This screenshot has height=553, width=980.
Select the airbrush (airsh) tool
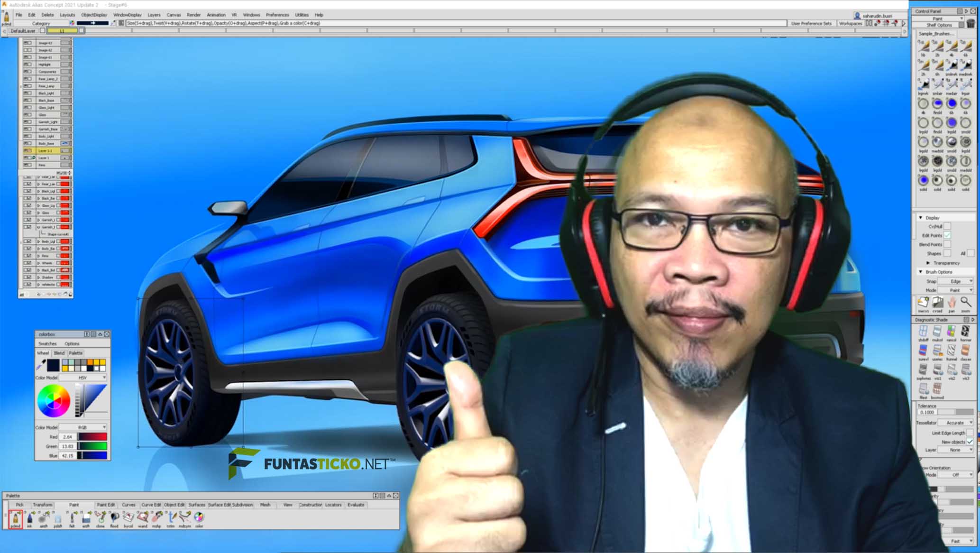[44, 518]
